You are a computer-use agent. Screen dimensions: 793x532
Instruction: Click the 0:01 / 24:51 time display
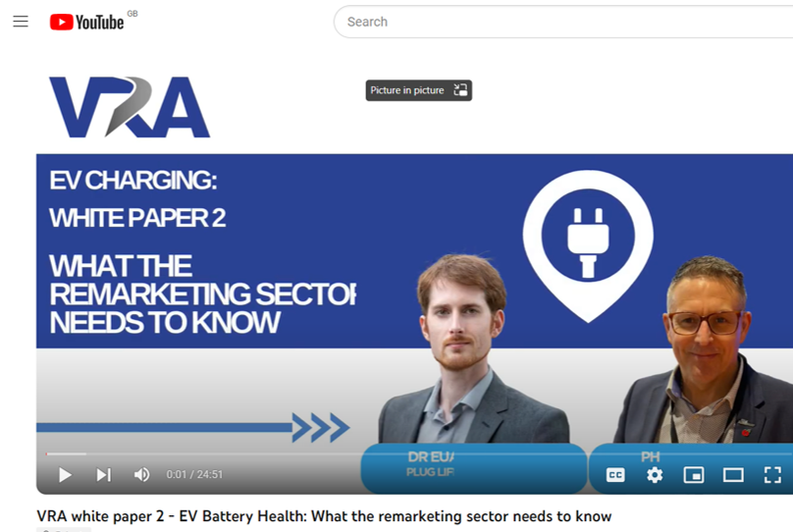click(x=194, y=475)
